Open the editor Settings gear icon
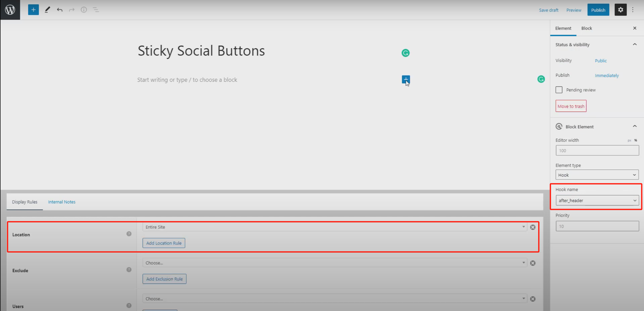The height and width of the screenshot is (311, 644). [x=621, y=10]
